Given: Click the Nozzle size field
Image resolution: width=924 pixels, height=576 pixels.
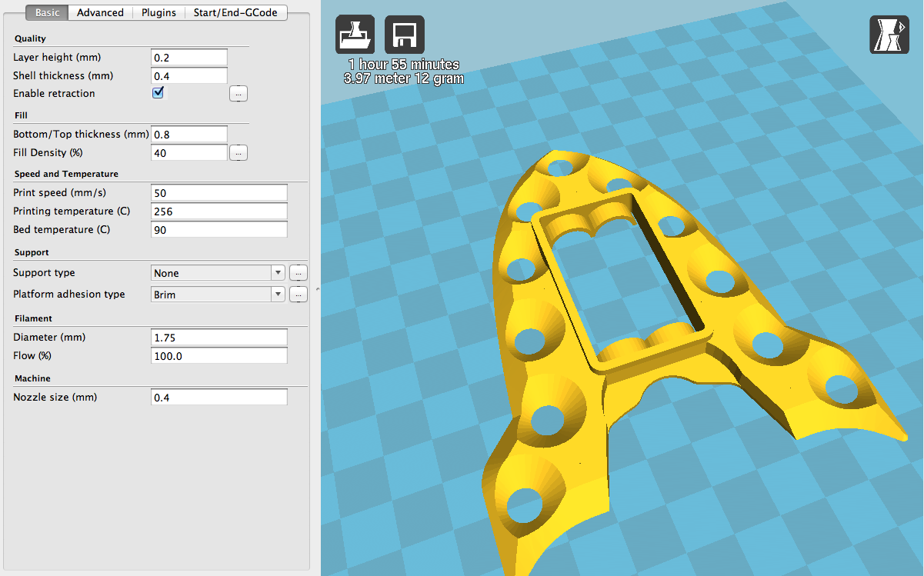Looking at the screenshot, I should point(219,398).
